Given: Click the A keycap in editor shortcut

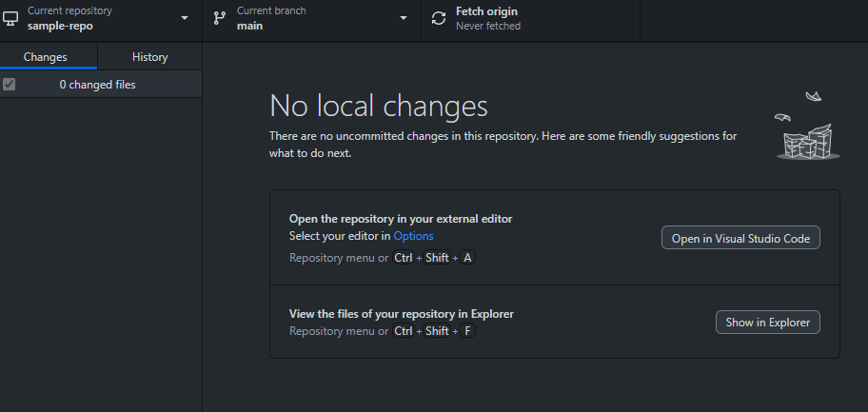Looking at the screenshot, I should [467, 258].
